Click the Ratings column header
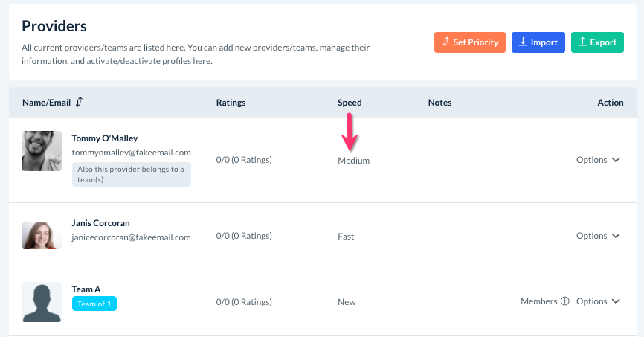 231,103
